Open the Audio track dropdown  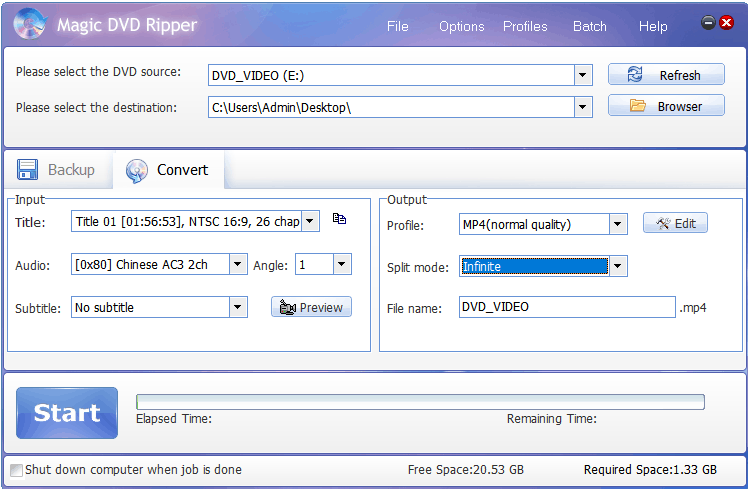pos(238,264)
